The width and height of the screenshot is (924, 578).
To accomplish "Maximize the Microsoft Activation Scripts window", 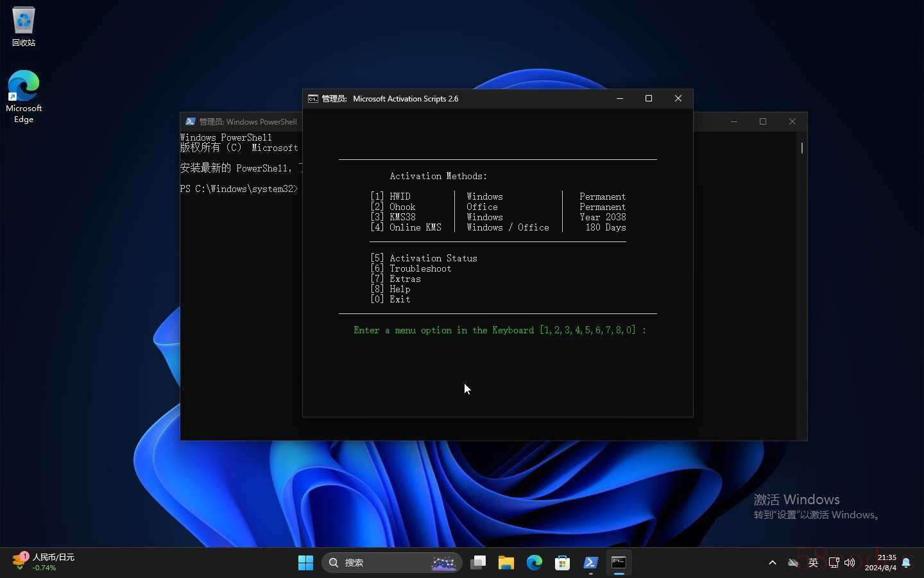I will point(649,98).
